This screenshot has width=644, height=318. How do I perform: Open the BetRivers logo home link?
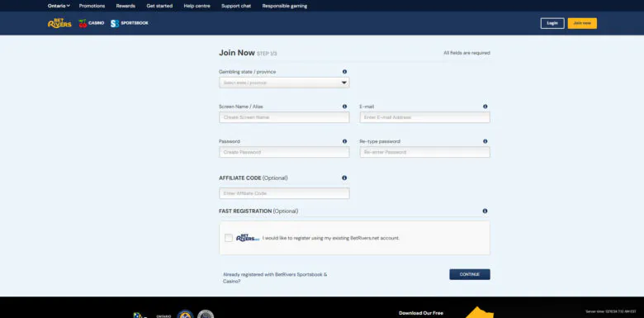coord(59,23)
